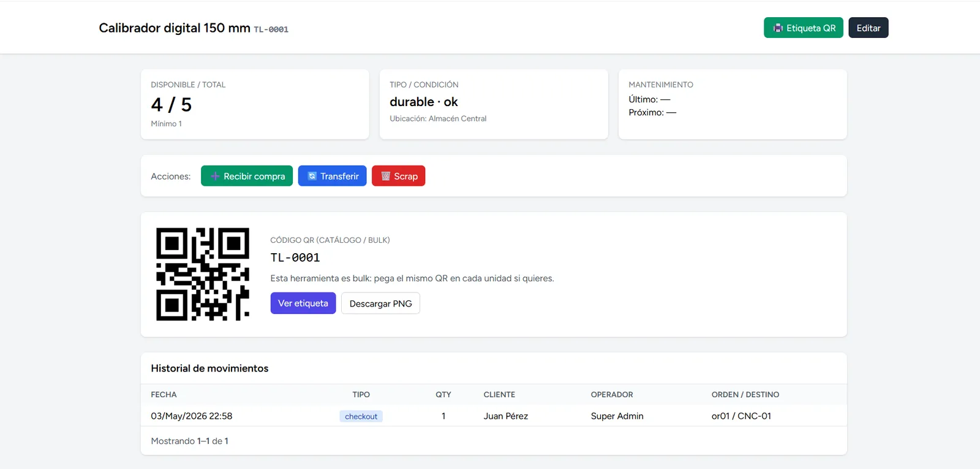Select the date 03/May/2026 22:58

pyautogui.click(x=192, y=416)
